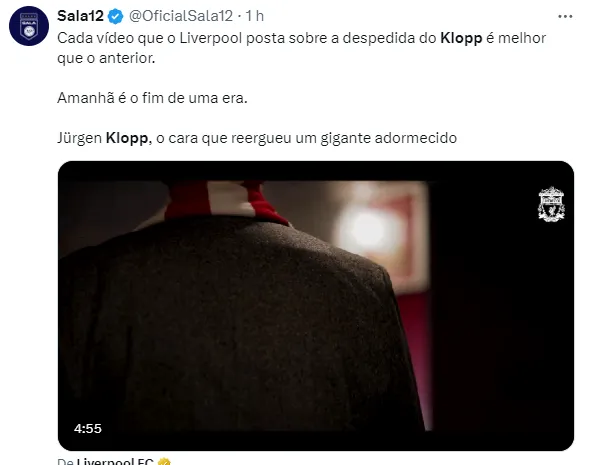Image resolution: width=590 pixels, height=465 pixels.
Task: Open the three-dot more options menu
Action: pos(565,17)
